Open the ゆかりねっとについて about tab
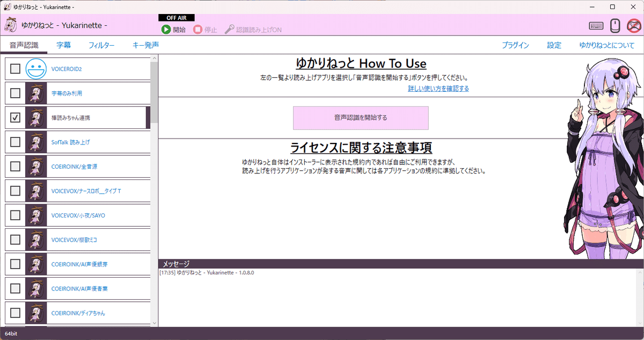The image size is (644, 340). pos(606,45)
